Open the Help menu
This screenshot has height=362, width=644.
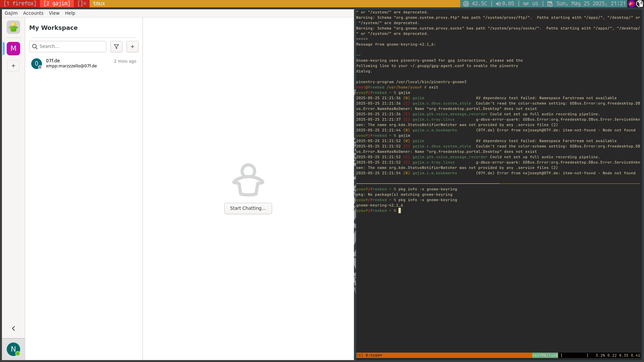(x=70, y=13)
